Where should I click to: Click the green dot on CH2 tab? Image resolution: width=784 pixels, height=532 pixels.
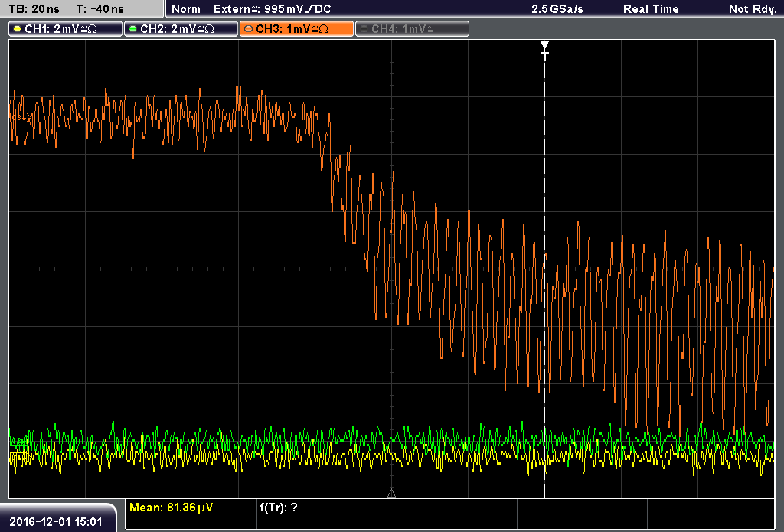pyautogui.click(x=133, y=29)
